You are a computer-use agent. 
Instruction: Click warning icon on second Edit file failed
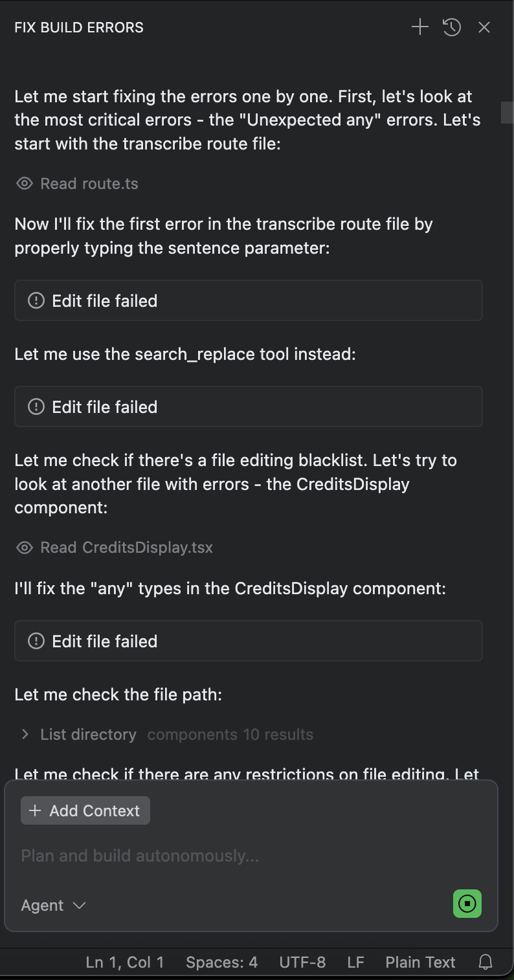(36, 406)
